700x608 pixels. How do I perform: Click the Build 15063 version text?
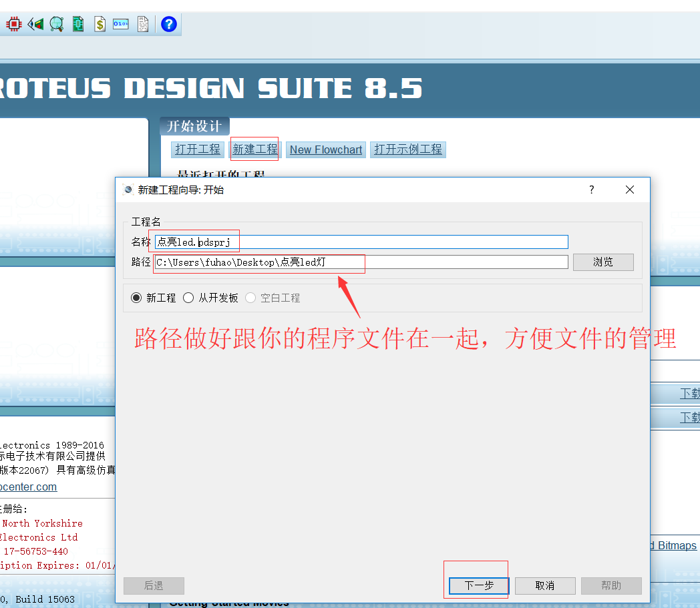[x=45, y=599]
